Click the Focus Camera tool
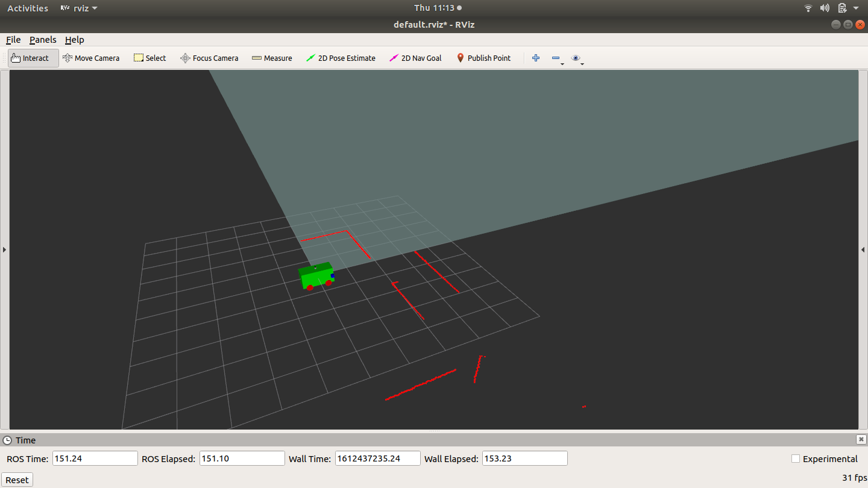This screenshot has width=868, height=488. (x=209, y=58)
